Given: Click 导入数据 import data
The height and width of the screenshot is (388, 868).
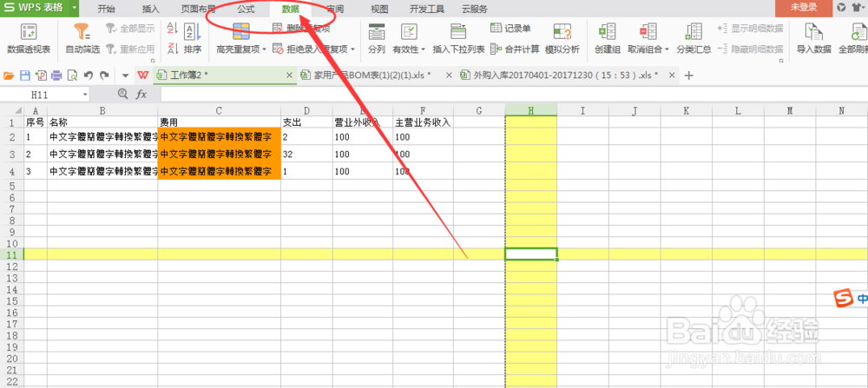Looking at the screenshot, I should (814, 39).
